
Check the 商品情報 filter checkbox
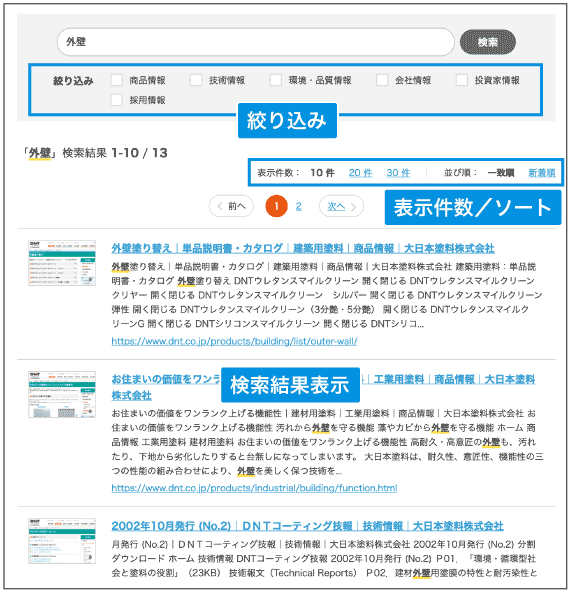pyautogui.click(x=116, y=80)
